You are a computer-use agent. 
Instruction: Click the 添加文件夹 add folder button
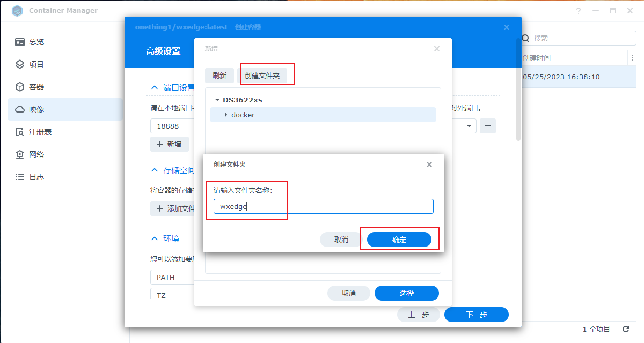[x=172, y=208]
